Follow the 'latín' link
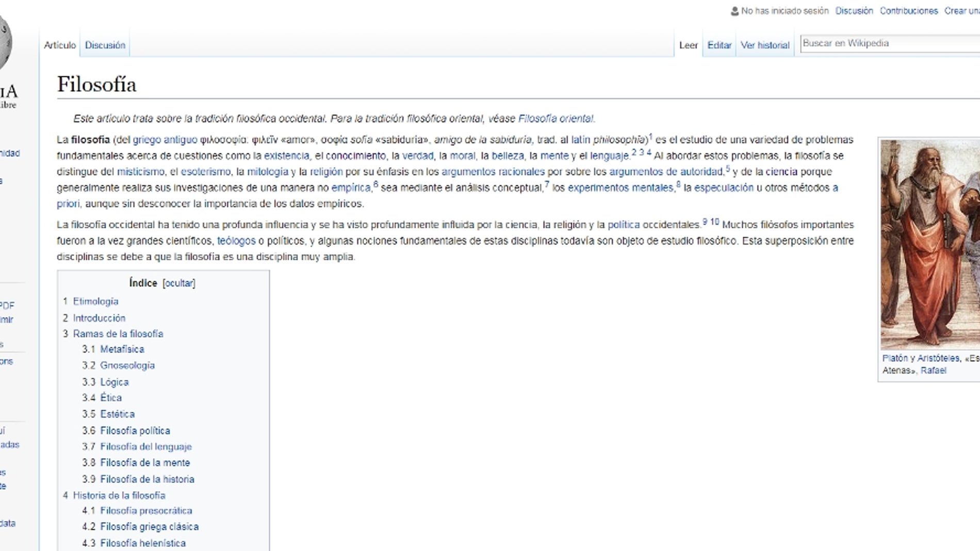980x551 pixels. [x=580, y=140]
